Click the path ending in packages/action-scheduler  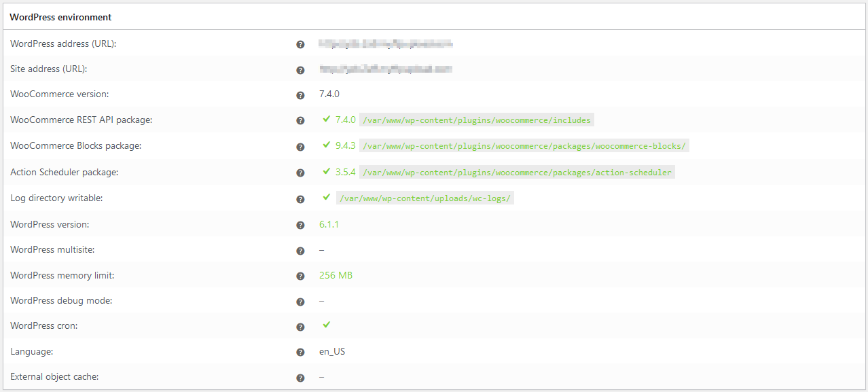point(517,173)
